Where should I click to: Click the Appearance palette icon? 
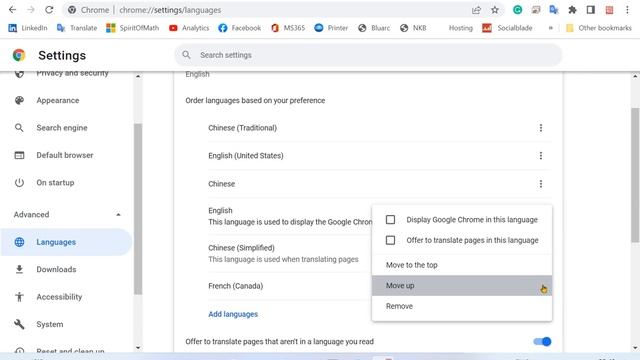click(x=19, y=100)
